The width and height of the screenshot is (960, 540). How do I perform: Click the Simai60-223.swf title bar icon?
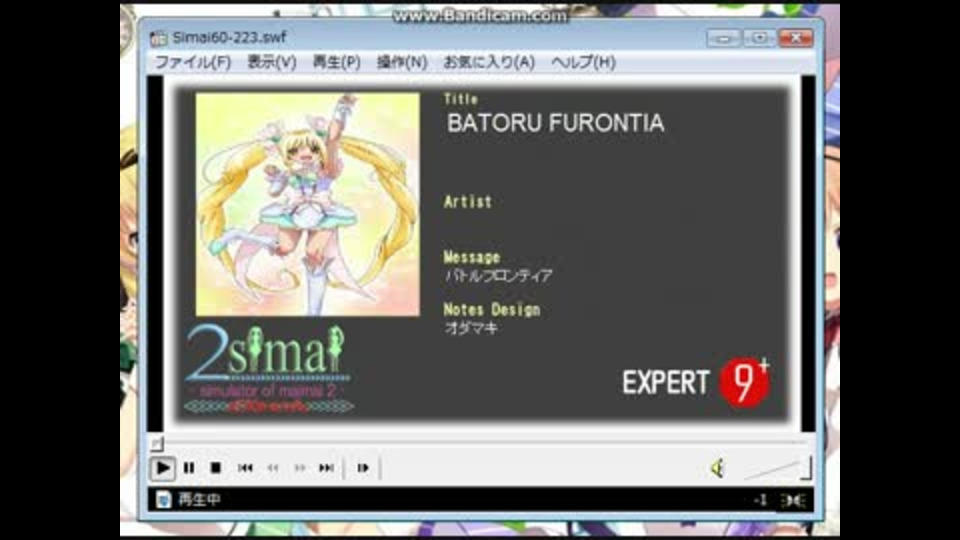pyautogui.click(x=159, y=38)
